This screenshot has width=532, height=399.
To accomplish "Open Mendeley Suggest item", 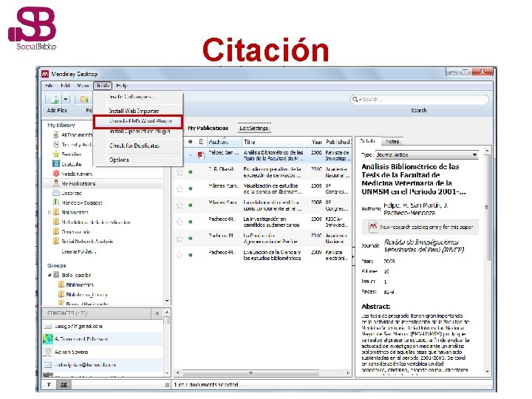I will coord(78,202).
